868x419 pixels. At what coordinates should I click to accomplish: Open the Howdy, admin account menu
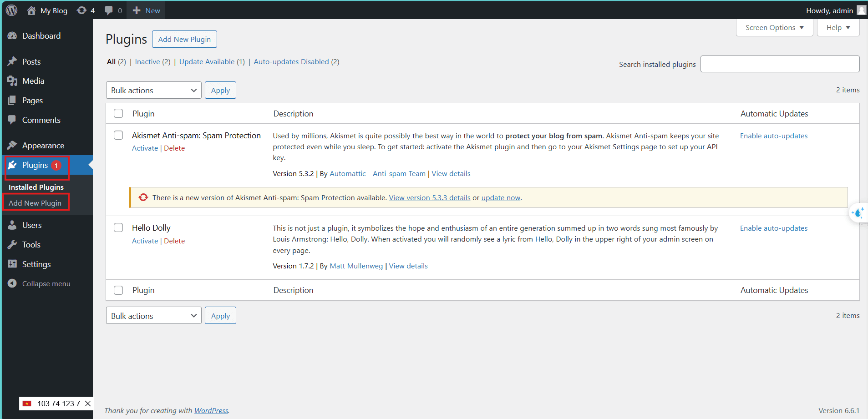point(836,10)
